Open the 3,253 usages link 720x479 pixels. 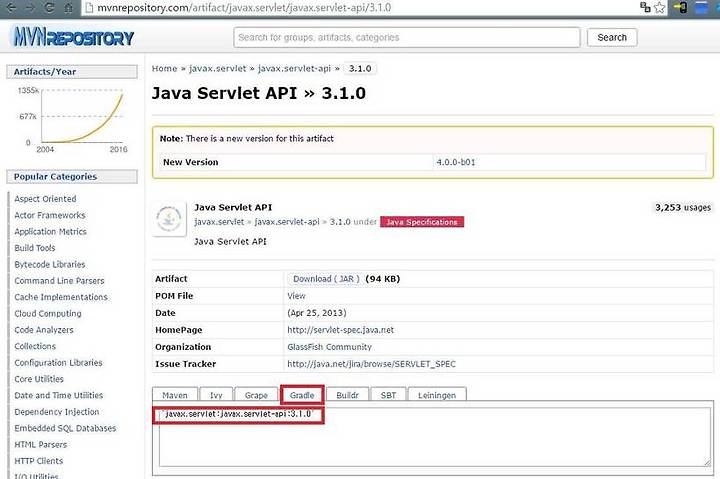(683, 208)
